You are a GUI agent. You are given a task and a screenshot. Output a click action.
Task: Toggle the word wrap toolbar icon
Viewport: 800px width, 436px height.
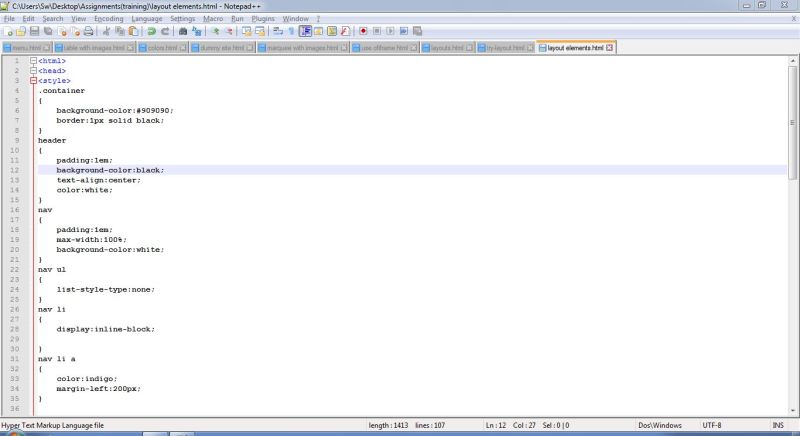point(278,31)
